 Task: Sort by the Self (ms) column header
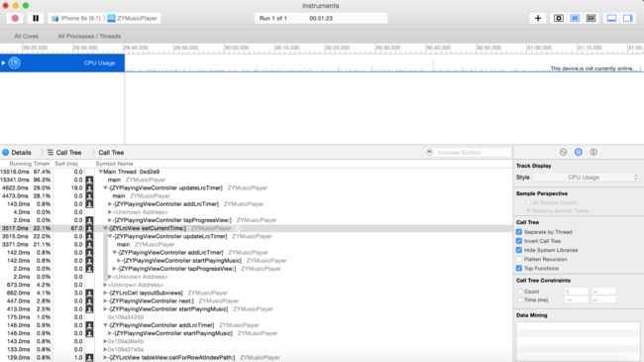pyautogui.click(x=66, y=164)
